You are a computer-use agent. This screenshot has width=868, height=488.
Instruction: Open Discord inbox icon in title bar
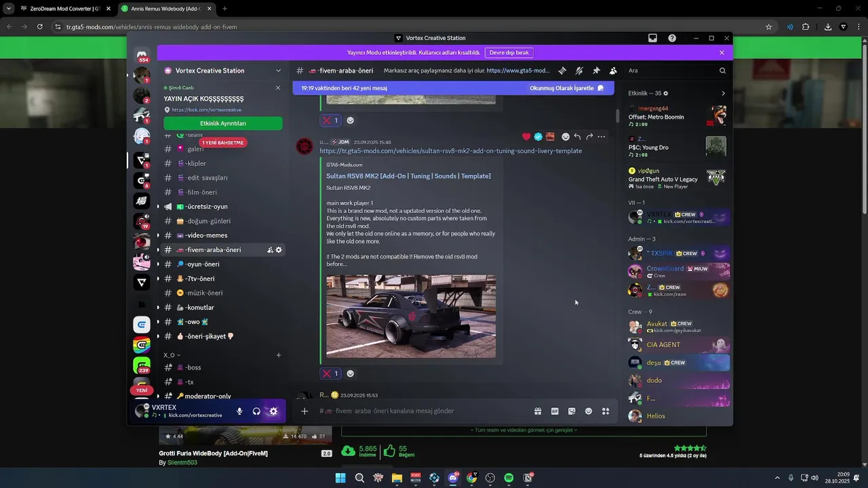(x=652, y=38)
